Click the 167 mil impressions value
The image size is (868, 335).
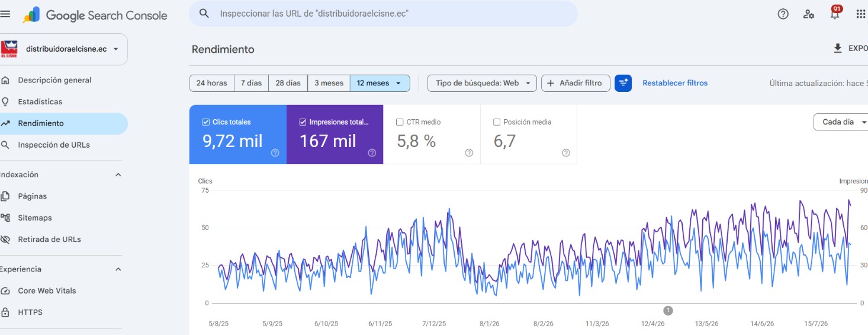pos(328,141)
